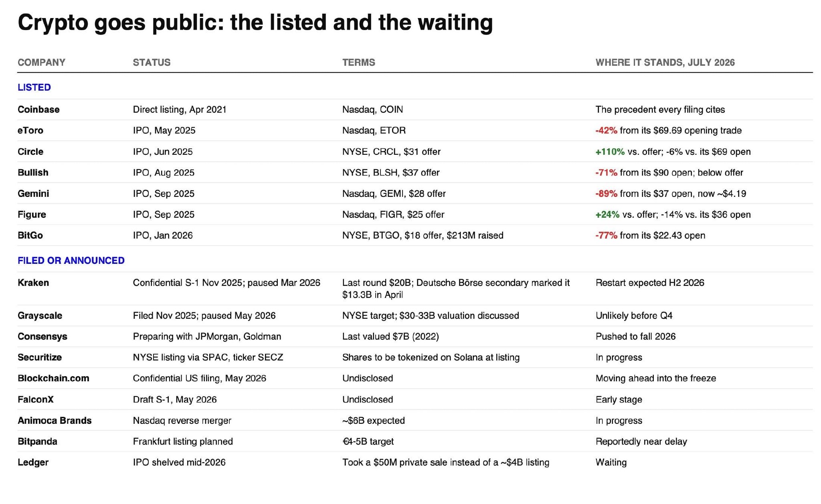Screen dimensions: 821x504
Task: Click the STATUS column header
Action: (152, 63)
